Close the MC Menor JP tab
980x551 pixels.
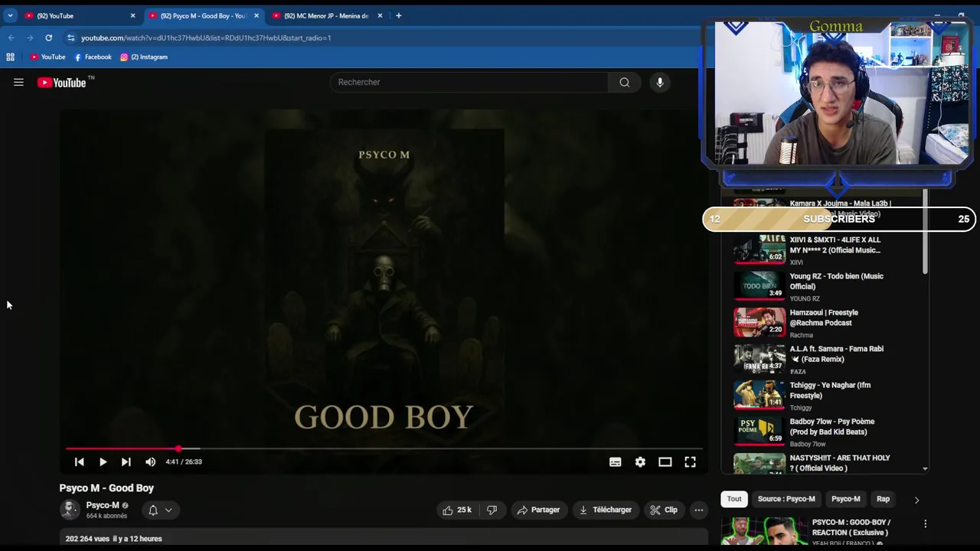click(380, 15)
